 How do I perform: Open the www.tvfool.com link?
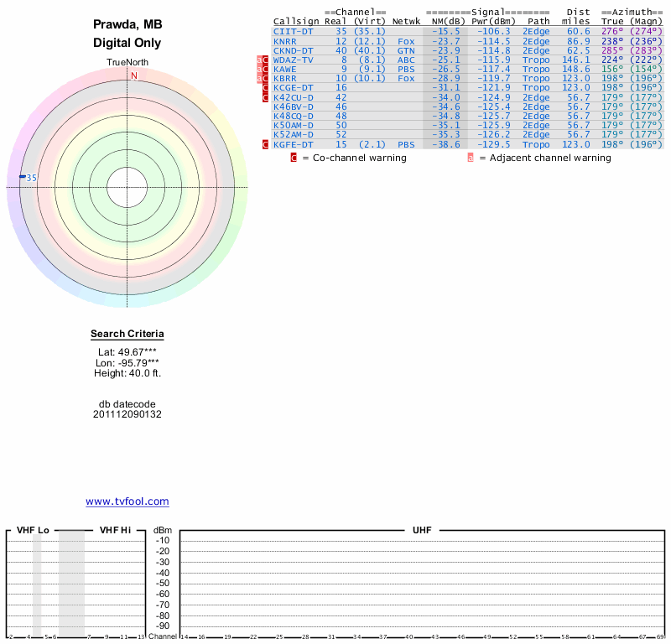pos(127,501)
